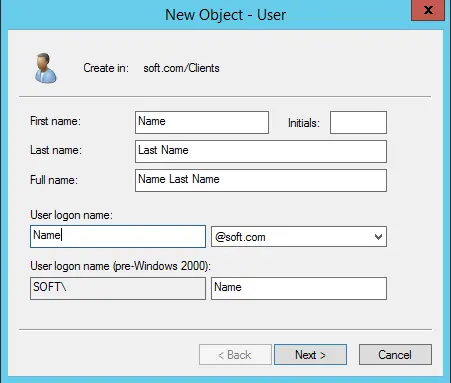451x383 pixels.
Task: Click the 'Create in:' label
Action: click(106, 68)
